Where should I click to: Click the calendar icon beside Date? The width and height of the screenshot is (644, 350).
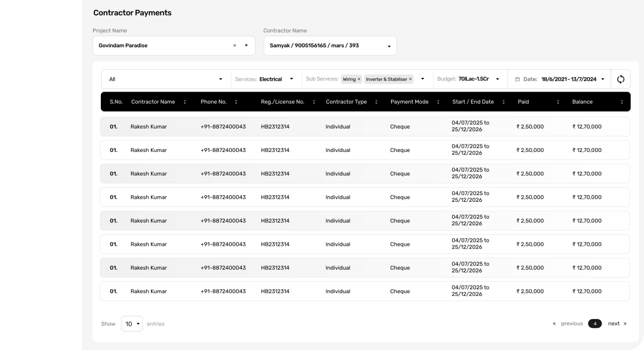tap(517, 79)
